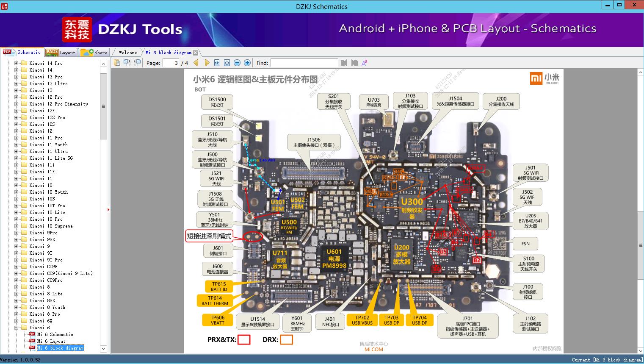
Task: Click the fit page icon
Action: 227,63
